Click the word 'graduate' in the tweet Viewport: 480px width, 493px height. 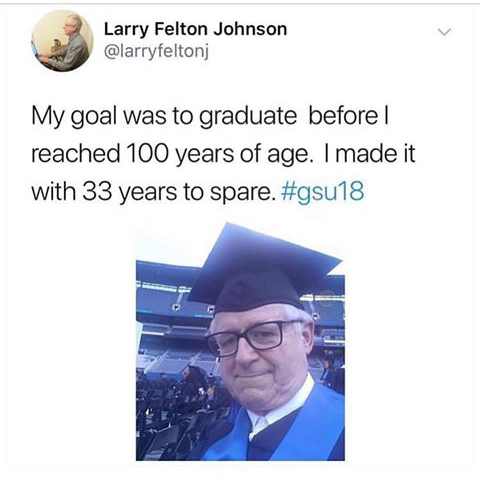click(x=248, y=117)
